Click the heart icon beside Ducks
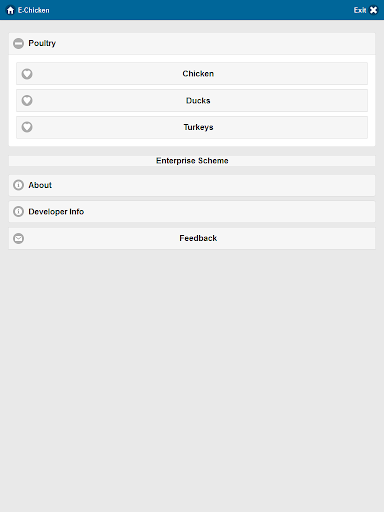This screenshot has height=512, width=384. [27, 100]
